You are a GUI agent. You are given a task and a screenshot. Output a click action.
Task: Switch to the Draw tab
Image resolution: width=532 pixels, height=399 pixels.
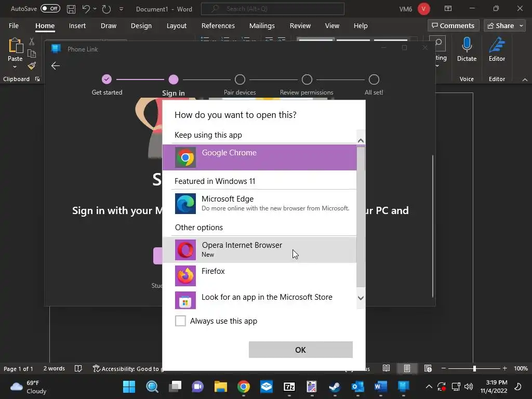click(x=109, y=26)
